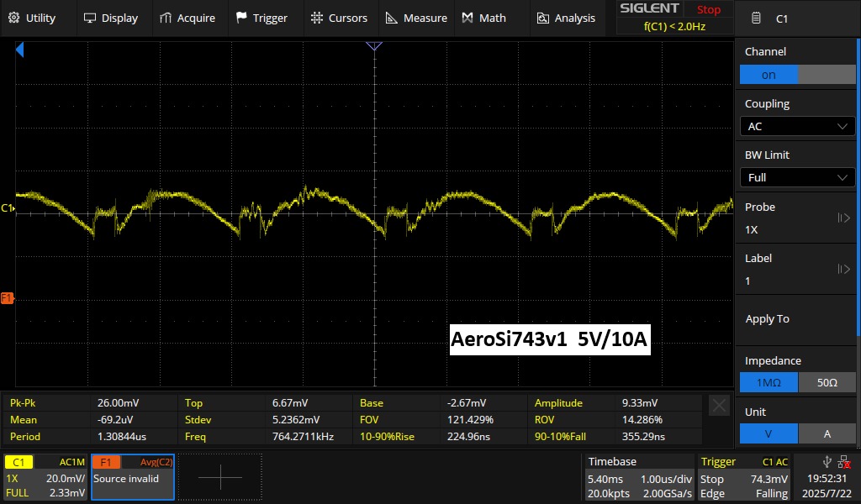Click the Acquire waveform icon
This screenshot has height=504, width=861.
[166, 18]
